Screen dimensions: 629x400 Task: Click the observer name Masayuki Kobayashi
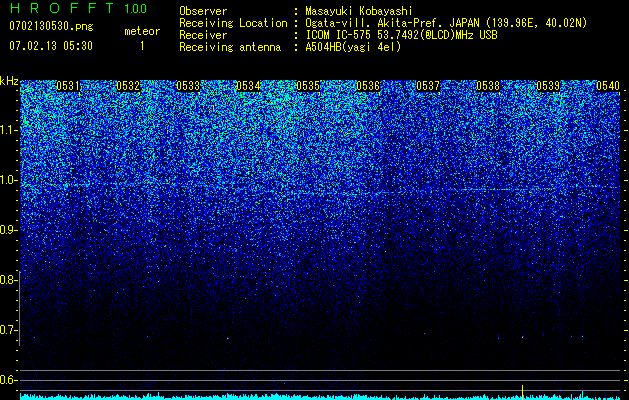pos(358,11)
